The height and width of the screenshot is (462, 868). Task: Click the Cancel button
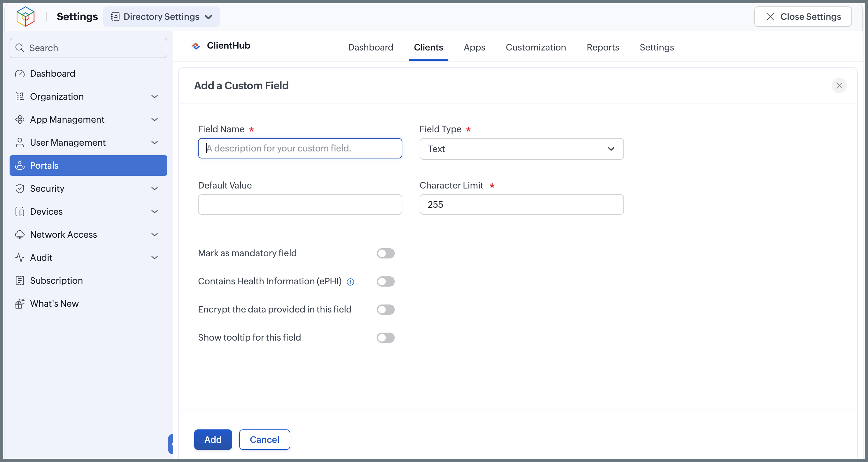tap(264, 439)
